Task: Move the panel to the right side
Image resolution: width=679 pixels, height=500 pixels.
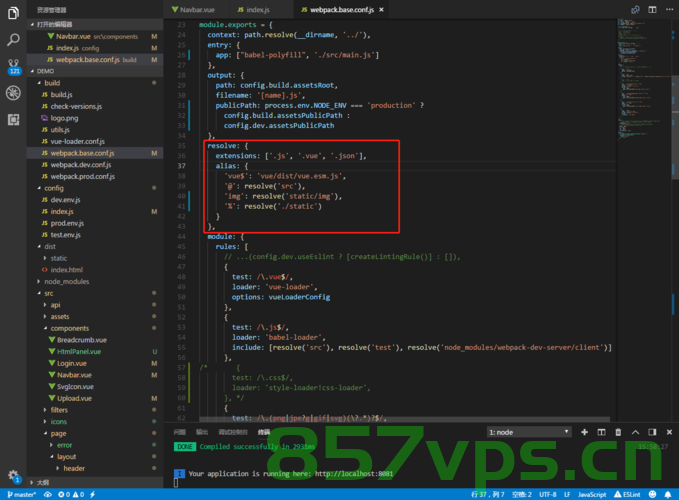Action: [652, 432]
